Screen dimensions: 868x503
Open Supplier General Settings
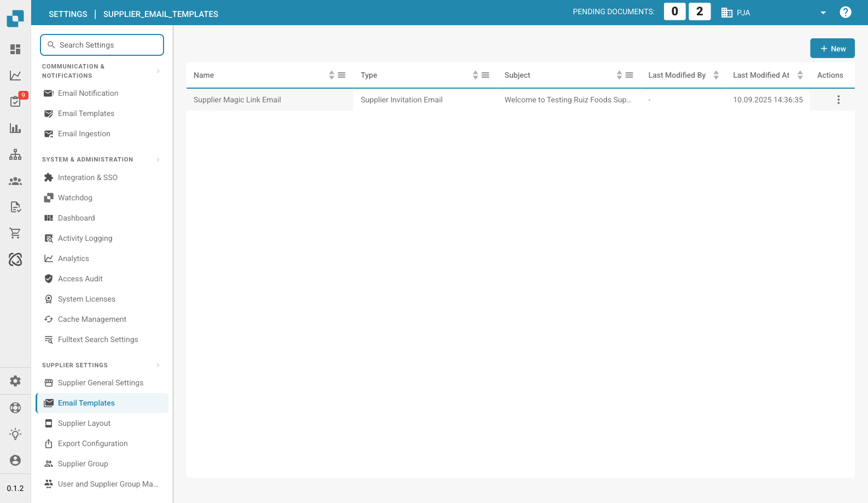[x=102, y=383]
